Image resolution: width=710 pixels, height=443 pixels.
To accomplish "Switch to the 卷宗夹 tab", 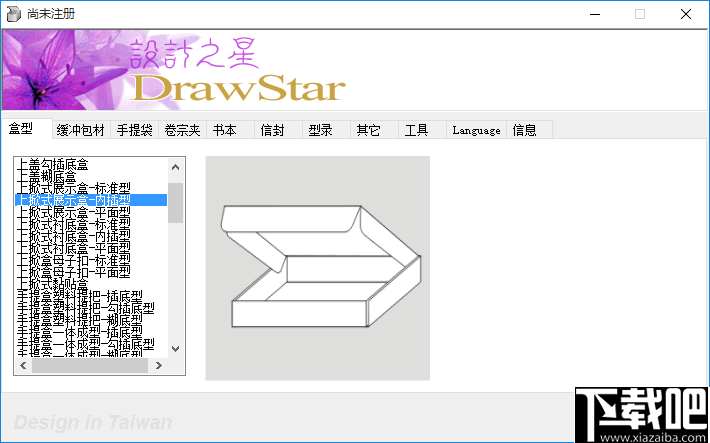I will tap(182, 130).
